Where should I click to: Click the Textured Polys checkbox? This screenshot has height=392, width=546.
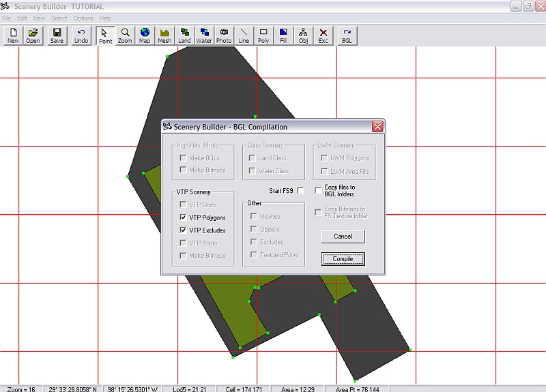pos(254,254)
